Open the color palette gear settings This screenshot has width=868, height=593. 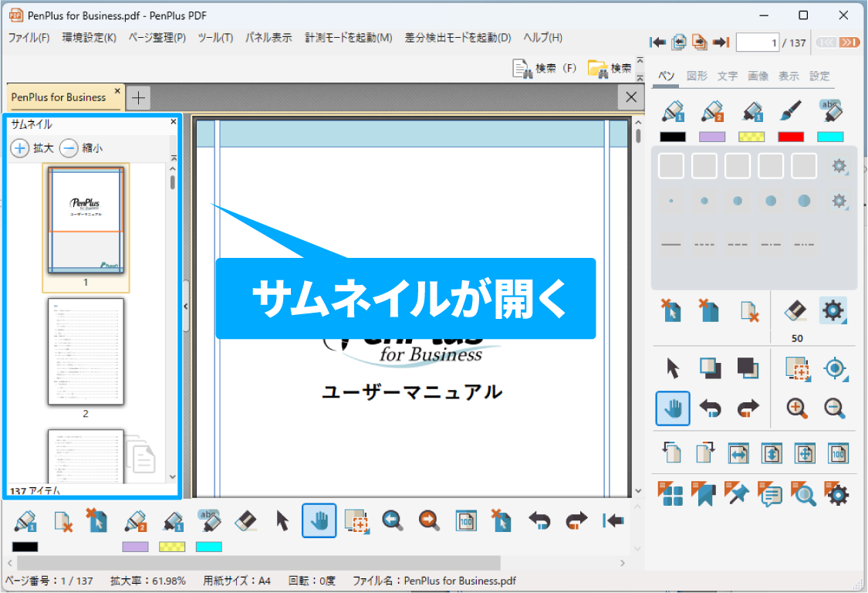coord(839,166)
